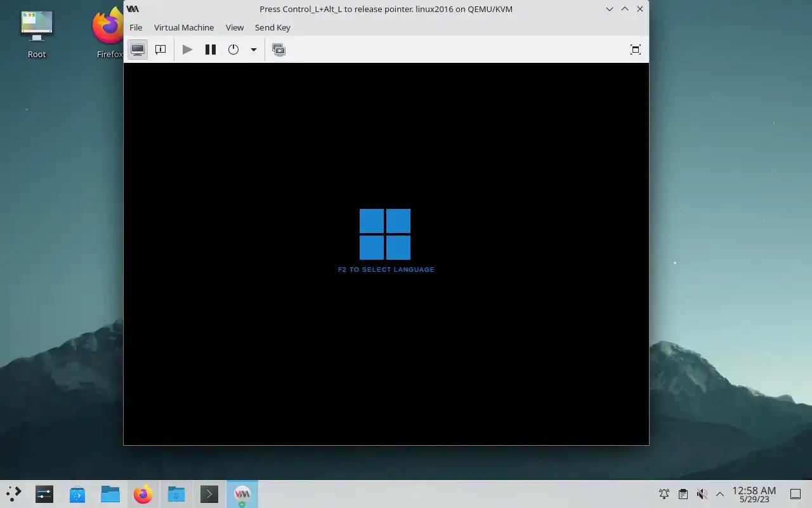Launch the Konsole terminal from taskbar
The width and height of the screenshot is (812, 508).
pos(209,494)
